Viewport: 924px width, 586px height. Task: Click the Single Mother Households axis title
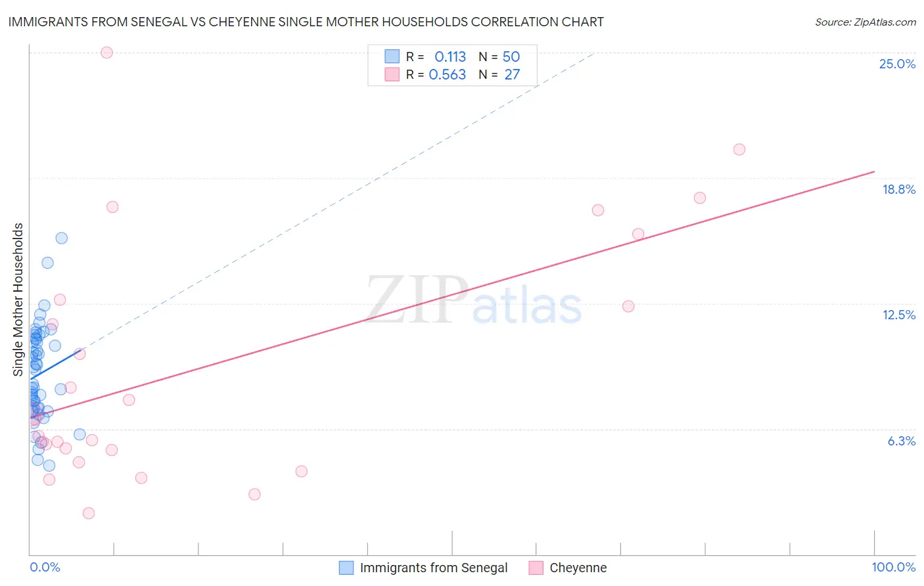18,300
